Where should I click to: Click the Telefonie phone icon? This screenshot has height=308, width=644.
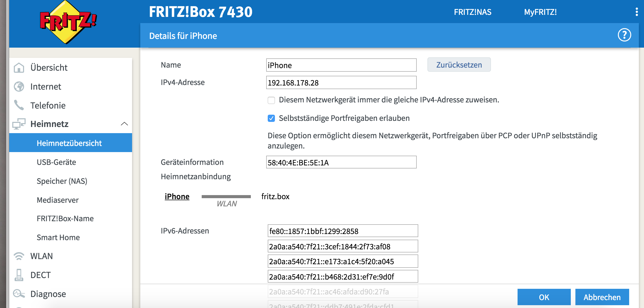tap(19, 105)
